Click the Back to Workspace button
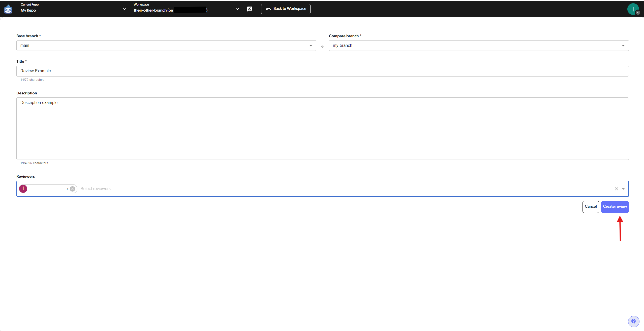 coord(286,9)
